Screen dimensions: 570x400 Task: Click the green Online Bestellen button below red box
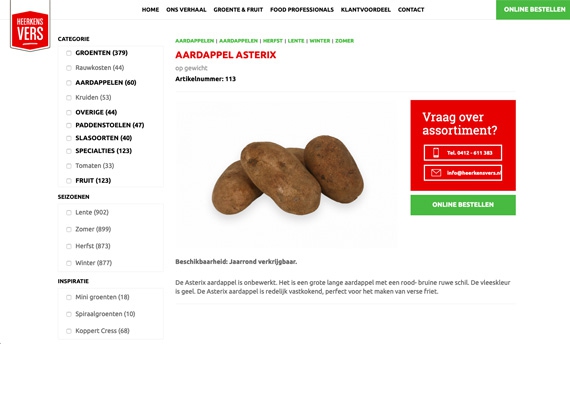(x=463, y=205)
